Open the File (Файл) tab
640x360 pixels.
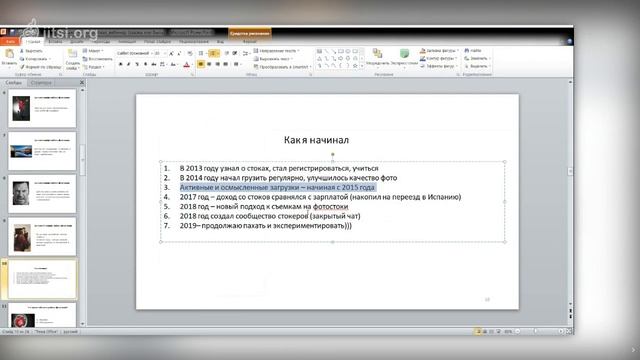(10, 42)
